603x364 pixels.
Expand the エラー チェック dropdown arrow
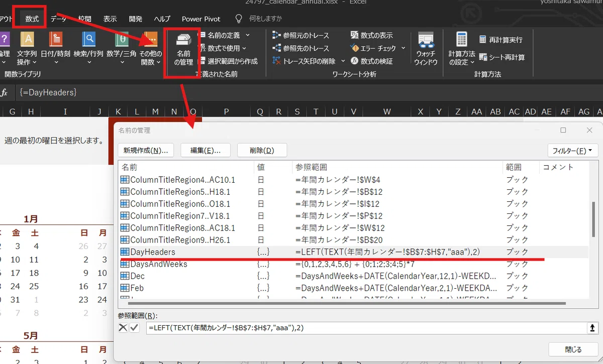(403, 48)
